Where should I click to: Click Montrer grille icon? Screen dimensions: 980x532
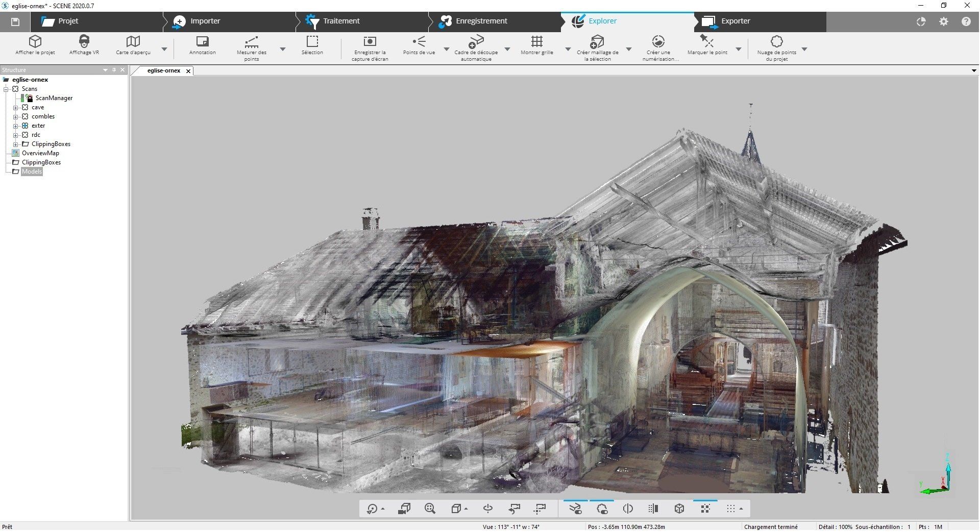(x=536, y=42)
